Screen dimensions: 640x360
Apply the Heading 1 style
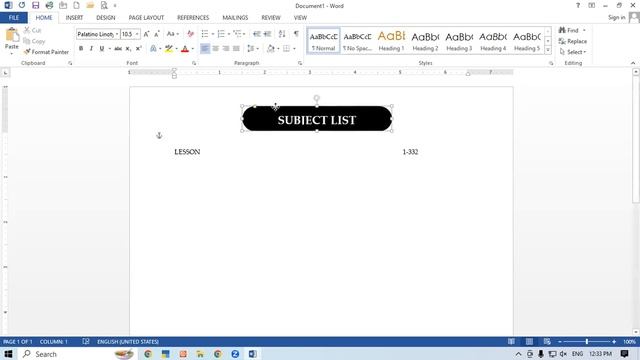point(391,41)
